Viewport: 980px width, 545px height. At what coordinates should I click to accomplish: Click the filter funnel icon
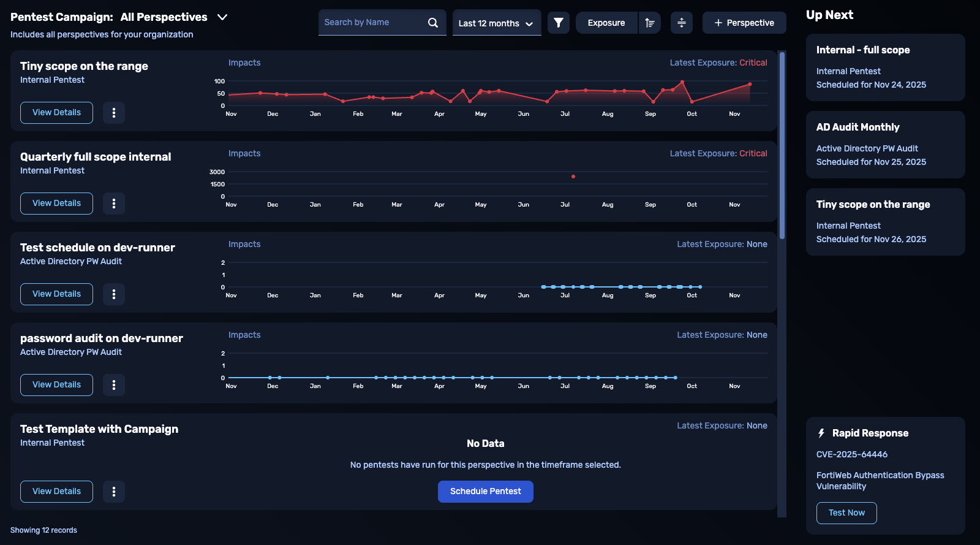(558, 23)
